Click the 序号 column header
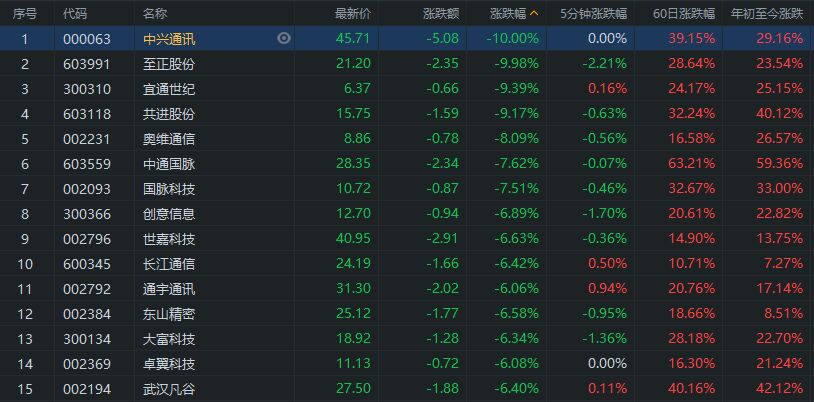Image resolution: width=814 pixels, height=402 pixels. point(25,14)
